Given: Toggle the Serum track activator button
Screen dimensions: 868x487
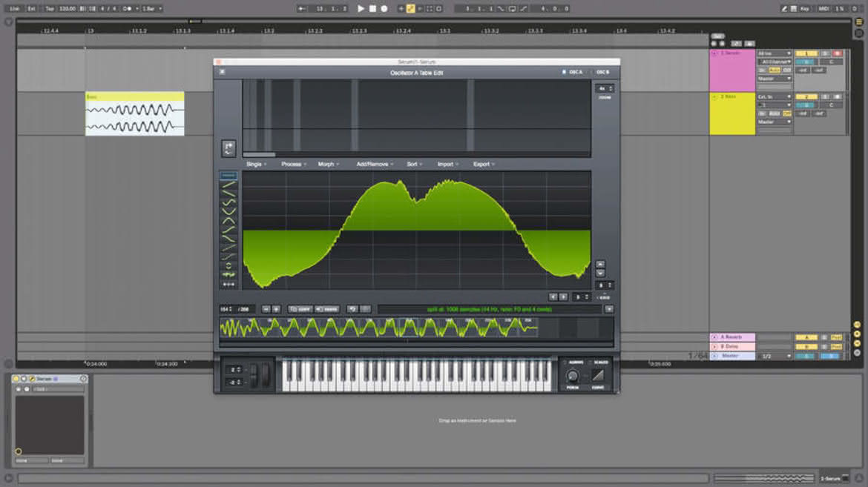Looking at the screenshot, I should coord(806,53).
